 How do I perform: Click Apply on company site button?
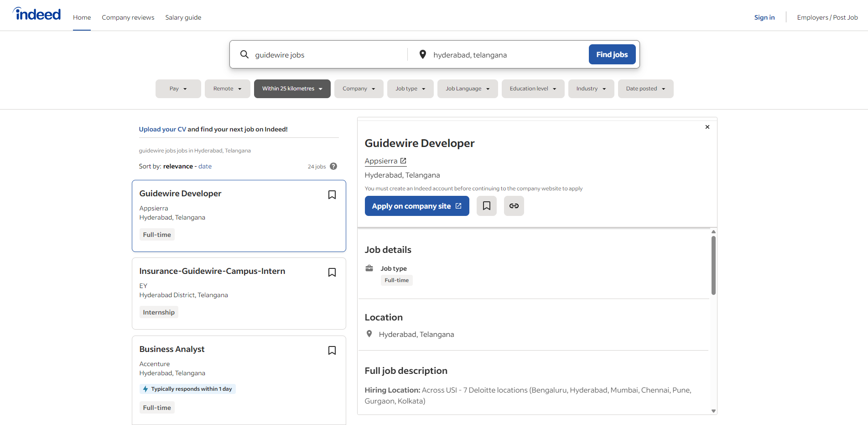click(416, 206)
